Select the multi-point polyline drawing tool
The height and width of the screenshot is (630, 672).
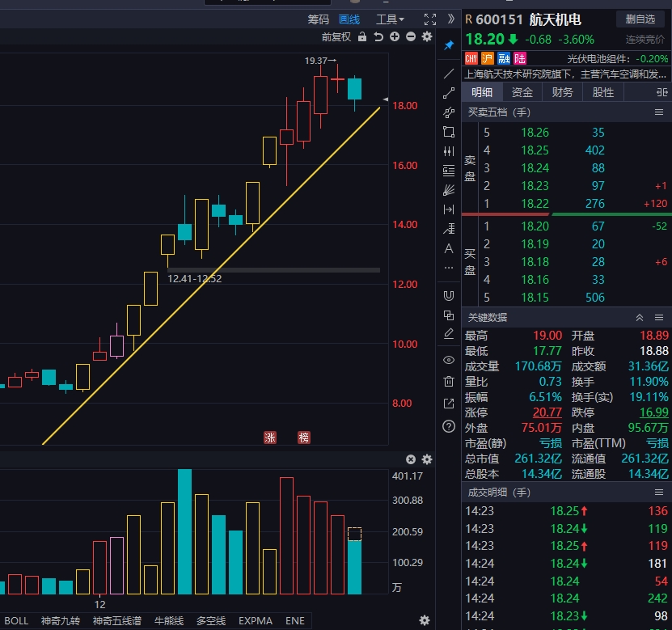[x=449, y=112]
